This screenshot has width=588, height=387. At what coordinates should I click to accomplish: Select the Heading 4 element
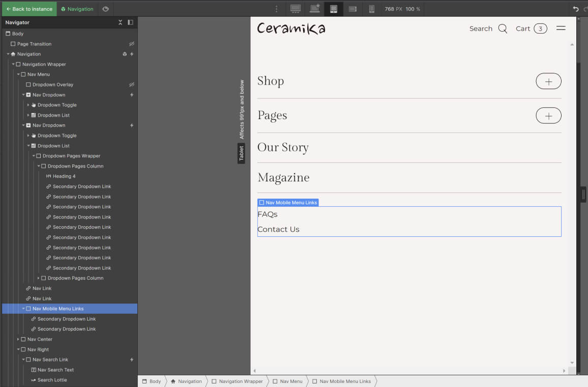[x=61, y=176]
